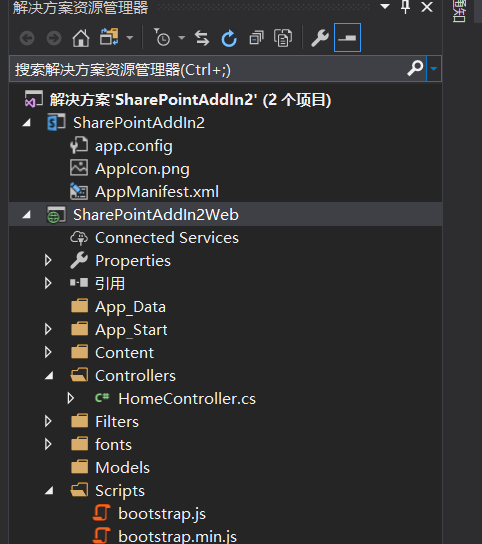Select the SharePointAddIn2 project
This screenshot has width=482, height=544.
coord(139,123)
